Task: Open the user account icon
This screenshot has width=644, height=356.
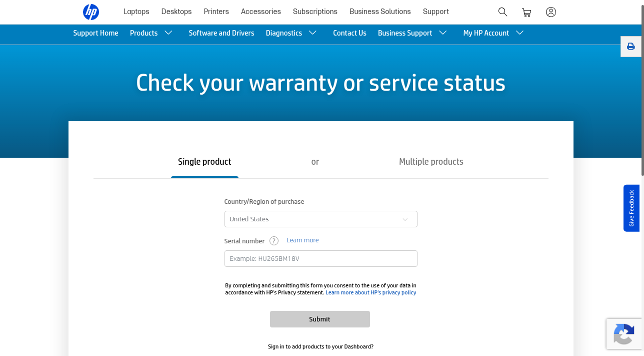Action: (551, 12)
